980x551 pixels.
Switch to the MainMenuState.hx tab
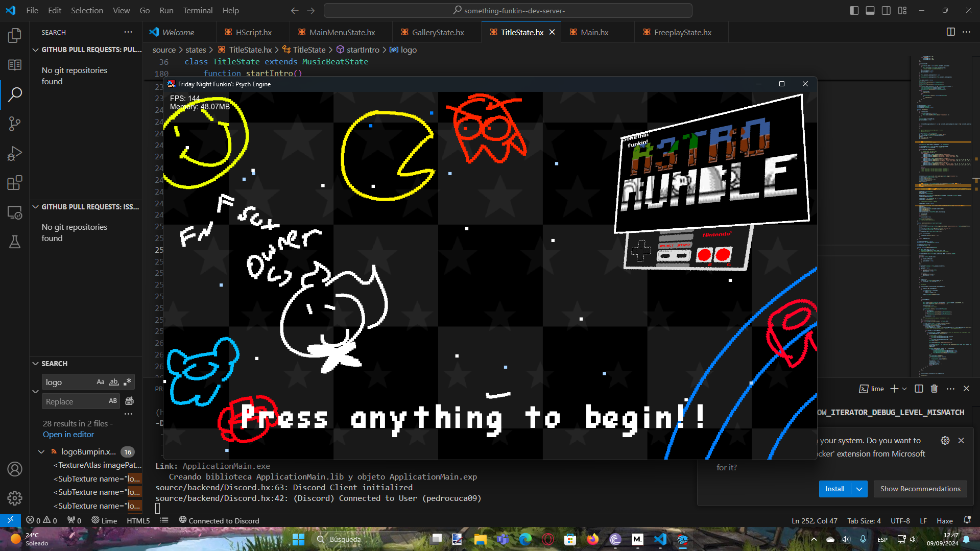(x=342, y=32)
